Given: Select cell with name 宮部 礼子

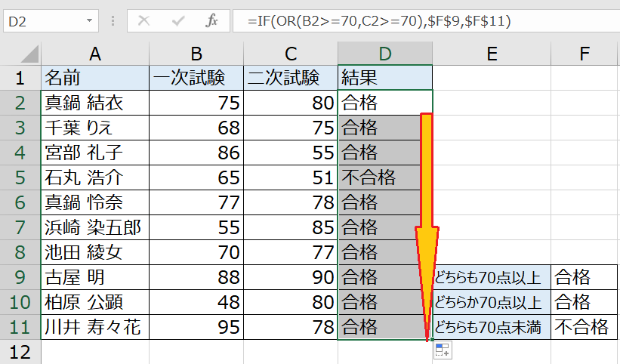Looking at the screenshot, I should 95,153.
